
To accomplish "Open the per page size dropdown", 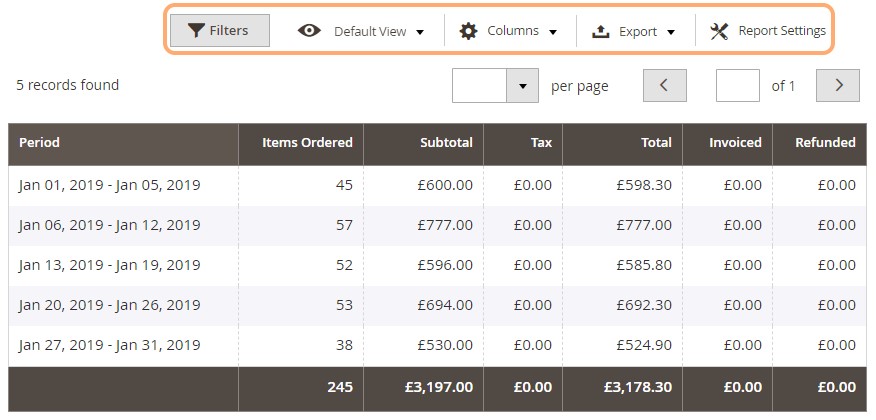I will 522,85.
